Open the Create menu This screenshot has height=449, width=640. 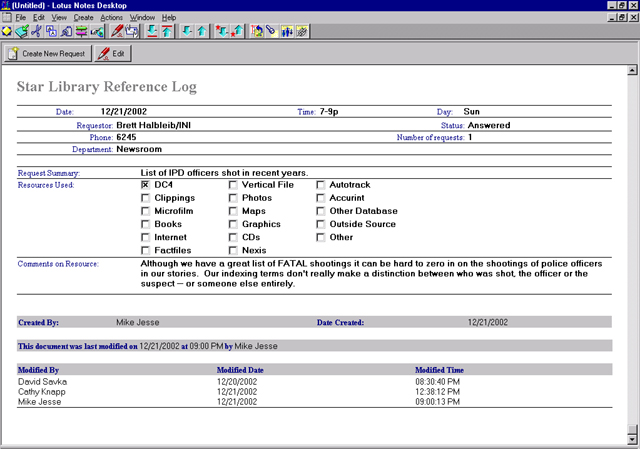point(84,18)
